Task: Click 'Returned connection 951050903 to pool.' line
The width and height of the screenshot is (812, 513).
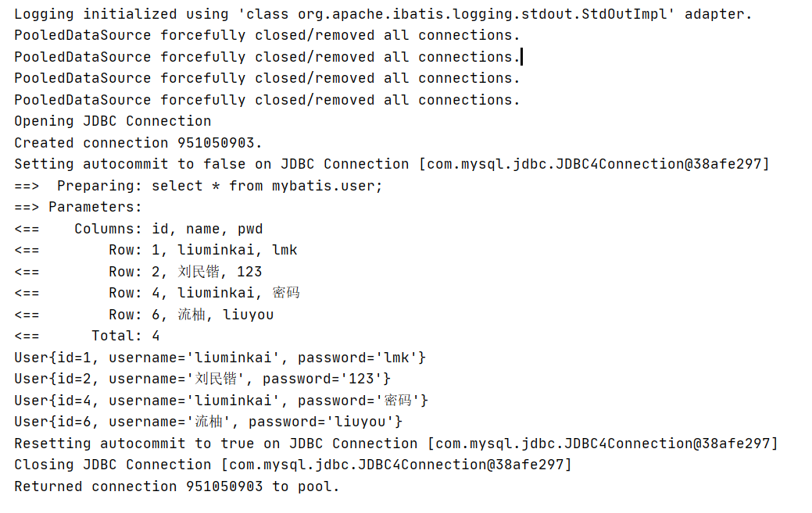Action: click(x=177, y=486)
